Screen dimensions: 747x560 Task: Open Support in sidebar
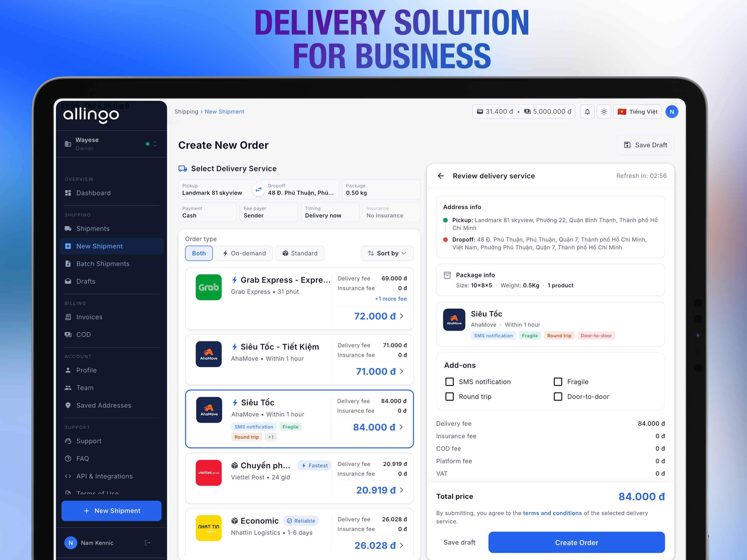click(112, 441)
